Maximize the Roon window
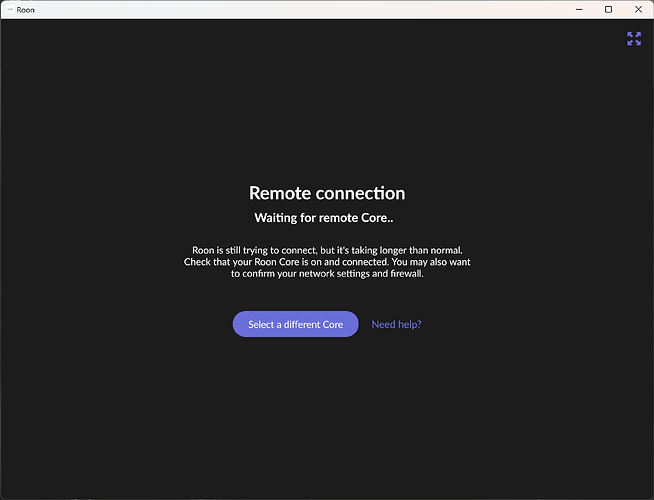The image size is (654, 500). (609, 10)
